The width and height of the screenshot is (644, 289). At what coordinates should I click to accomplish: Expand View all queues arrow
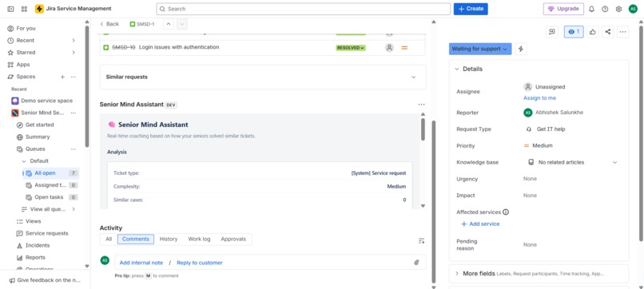pos(74,209)
